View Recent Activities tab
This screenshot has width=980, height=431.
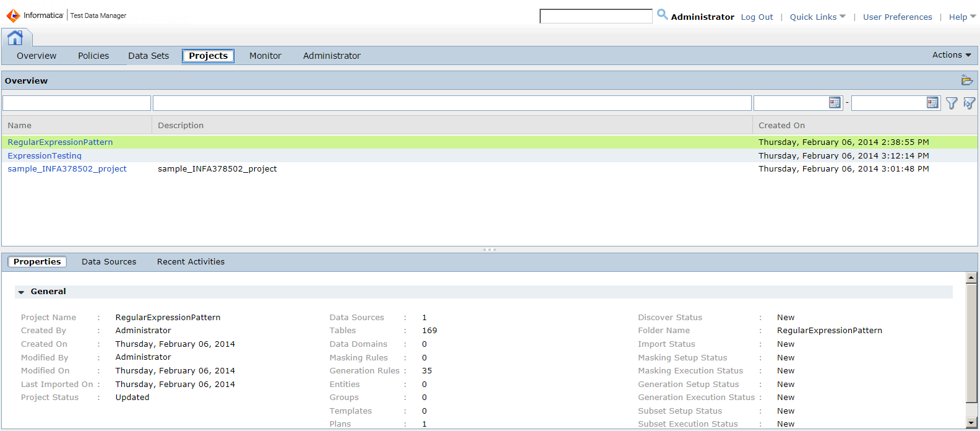click(x=191, y=262)
